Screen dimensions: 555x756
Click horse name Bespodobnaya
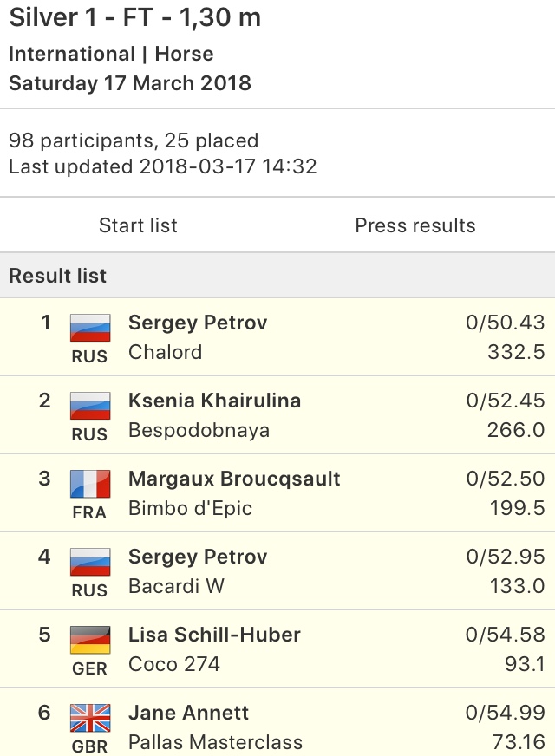[199, 431]
